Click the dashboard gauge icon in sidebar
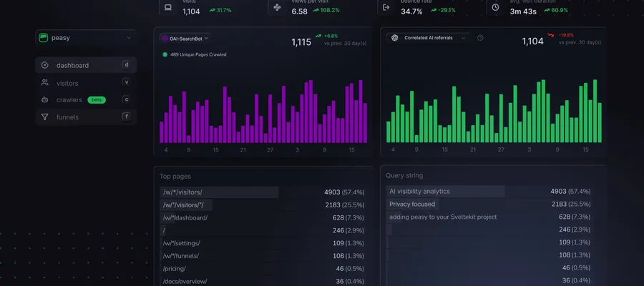The image size is (644, 286). point(44,65)
